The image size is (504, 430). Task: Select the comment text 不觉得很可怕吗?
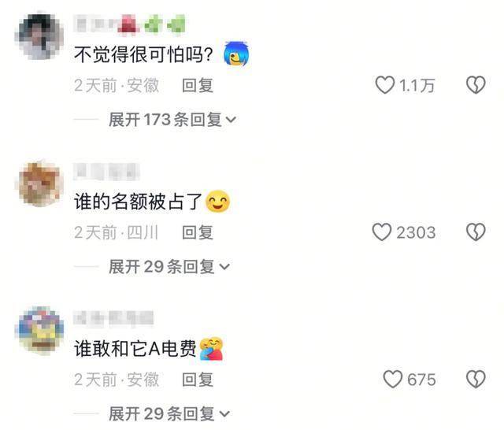point(143,54)
